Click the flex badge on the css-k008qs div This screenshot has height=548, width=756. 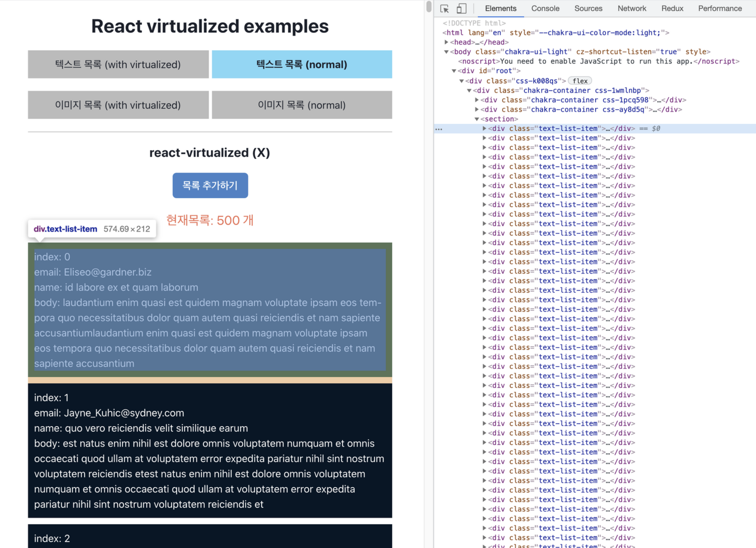click(580, 81)
